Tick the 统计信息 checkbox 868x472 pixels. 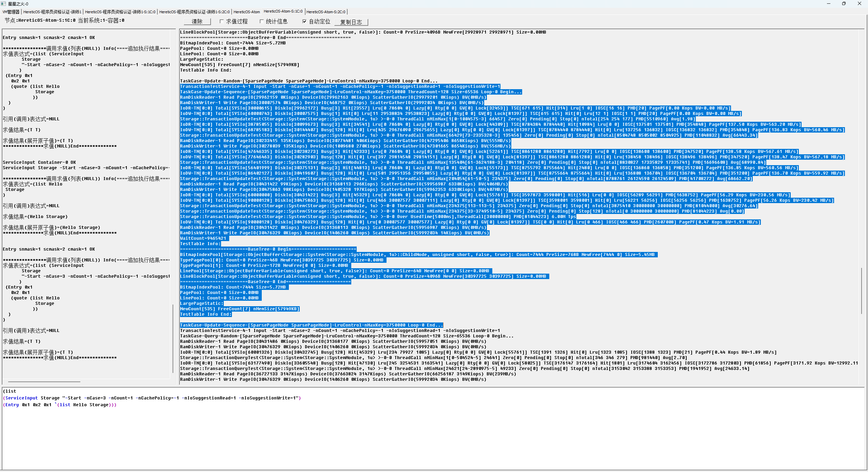[x=262, y=21]
